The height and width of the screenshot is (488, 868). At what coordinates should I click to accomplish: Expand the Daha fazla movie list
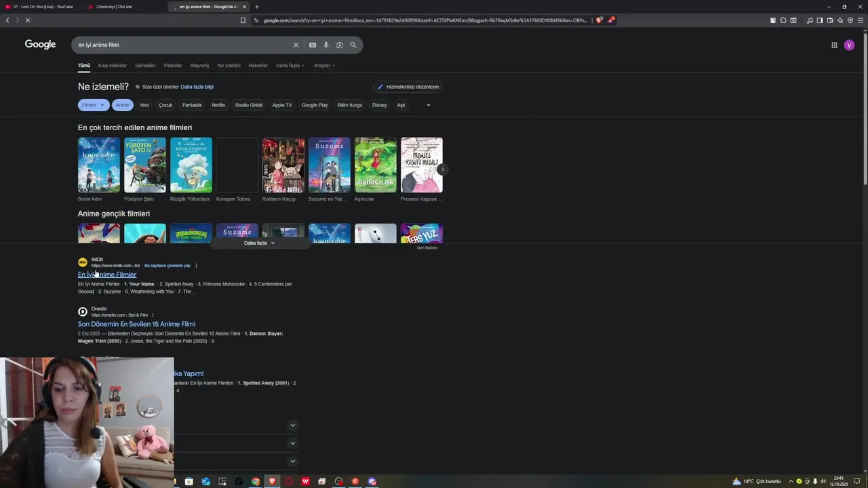260,243
